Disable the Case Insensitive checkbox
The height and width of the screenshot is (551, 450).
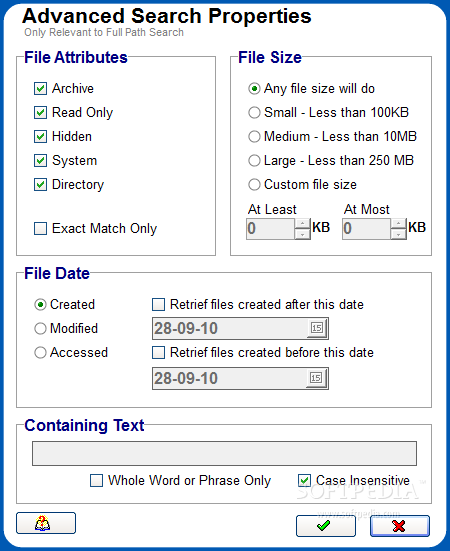click(x=304, y=480)
